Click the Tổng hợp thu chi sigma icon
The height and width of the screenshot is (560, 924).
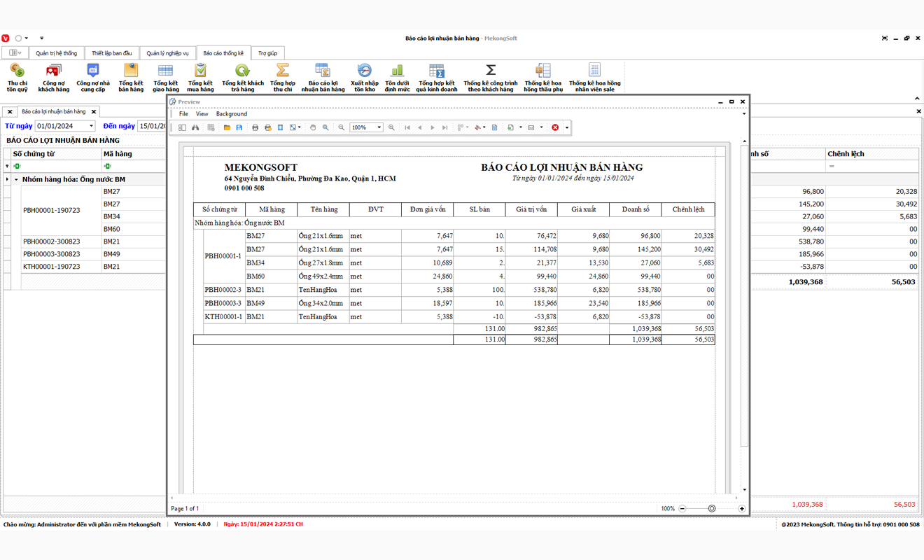click(x=283, y=77)
